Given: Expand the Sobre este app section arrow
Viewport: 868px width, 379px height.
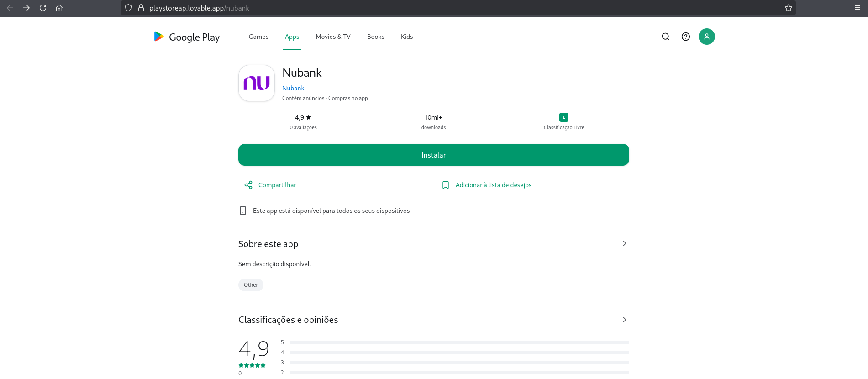Looking at the screenshot, I should pyautogui.click(x=625, y=243).
